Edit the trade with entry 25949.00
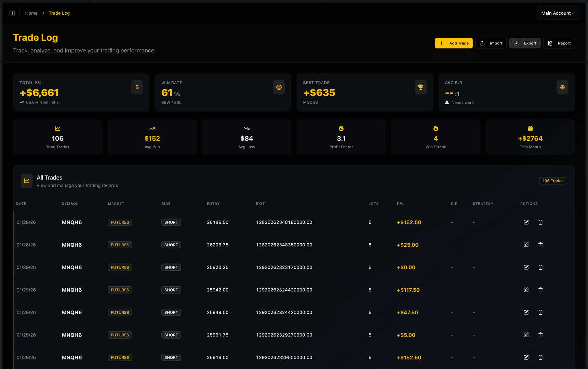Image resolution: width=588 pixels, height=369 pixels. pos(526,312)
